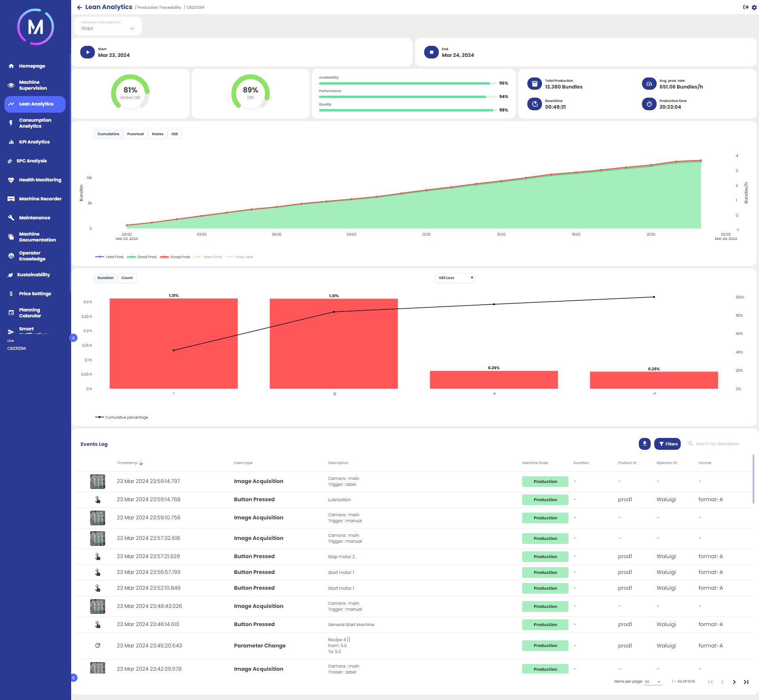The height and width of the screenshot is (700, 759).
Task: Go to next page of events
Action: pos(734,682)
